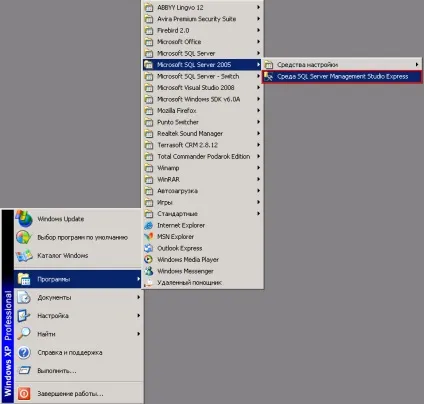
Task: Select Справка и поддержка text
Action: (x=70, y=352)
